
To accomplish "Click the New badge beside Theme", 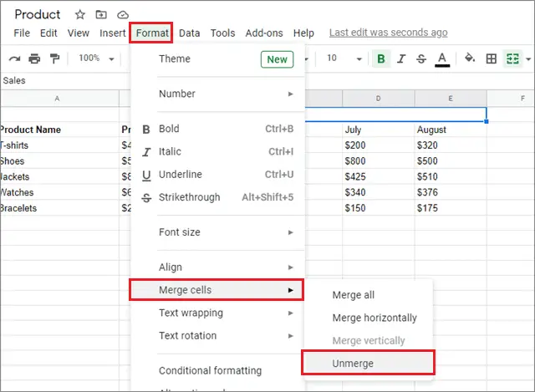I will click(x=277, y=59).
